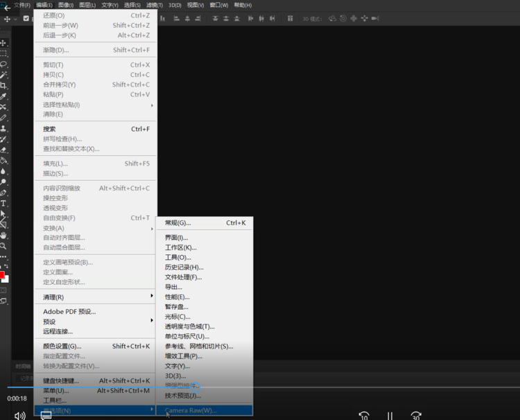Screen dimensions: 520x420
Task: Select the Magic Wand tool
Action: click(x=3, y=75)
